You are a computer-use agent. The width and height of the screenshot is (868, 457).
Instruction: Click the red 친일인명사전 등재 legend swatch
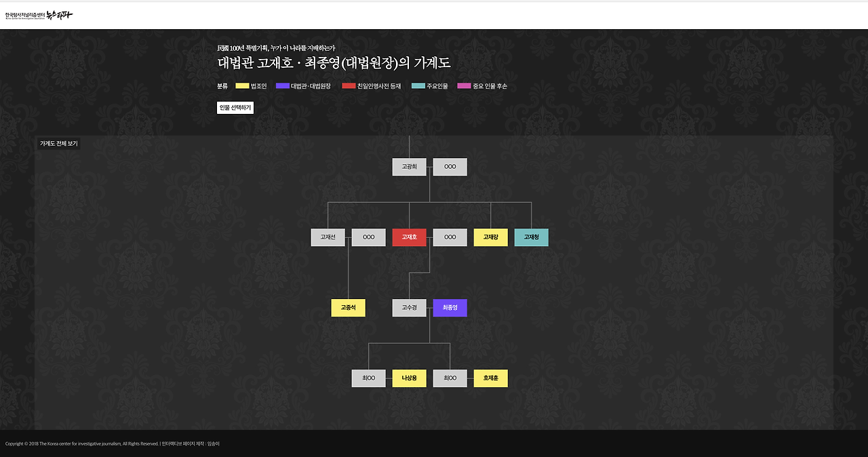348,85
